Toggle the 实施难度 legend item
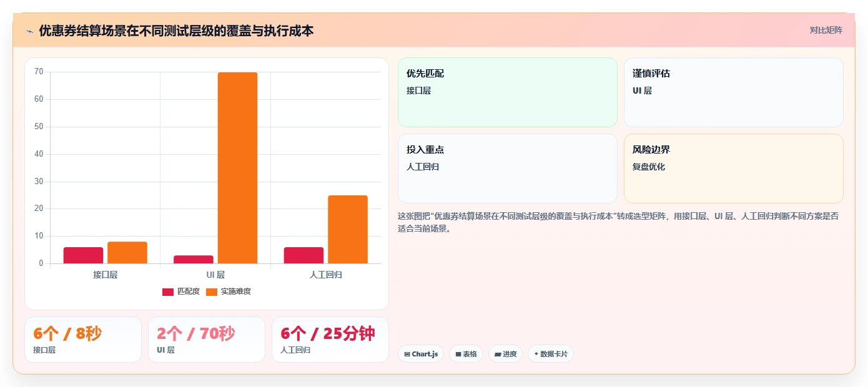The width and height of the screenshot is (868, 387). (x=229, y=291)
